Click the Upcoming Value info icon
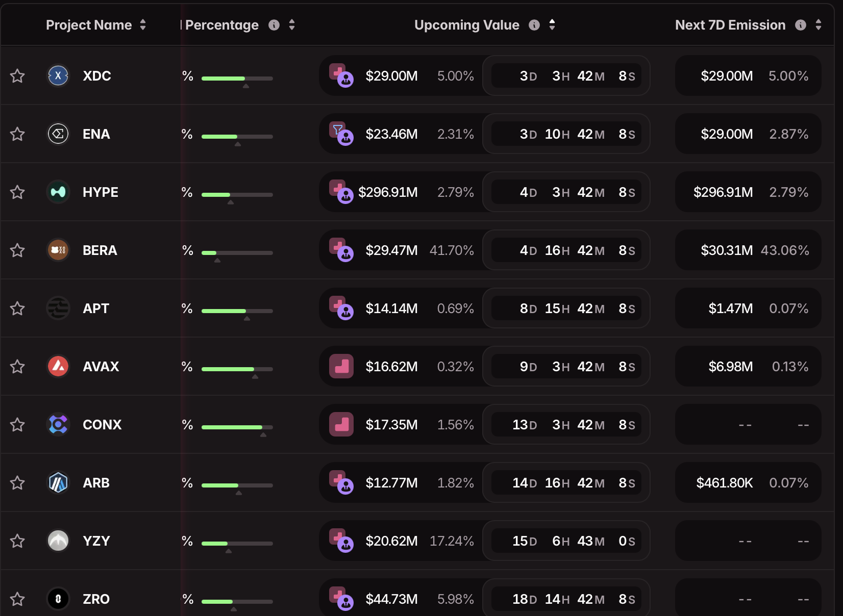The height and width of the screenshot is (616, 843). pos(534,25)
